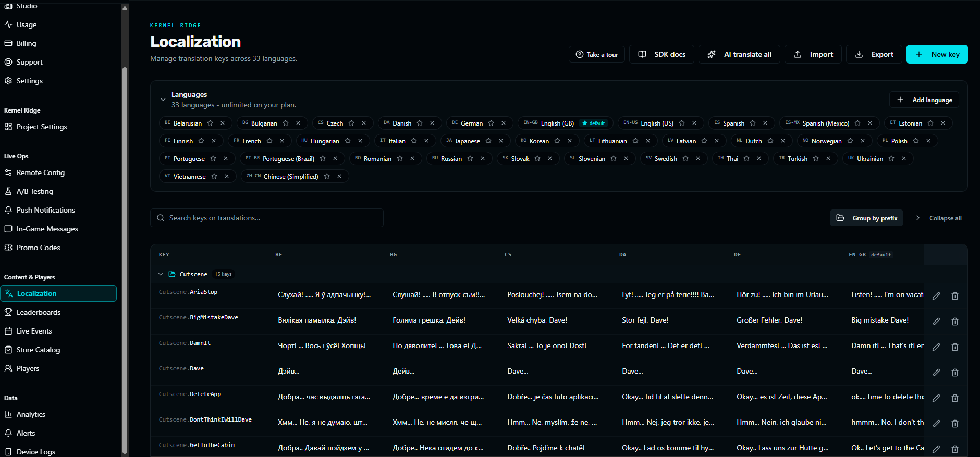Screen dimensions: 980x457
Task: Click AI translate all
Action: tap(739, 54)
